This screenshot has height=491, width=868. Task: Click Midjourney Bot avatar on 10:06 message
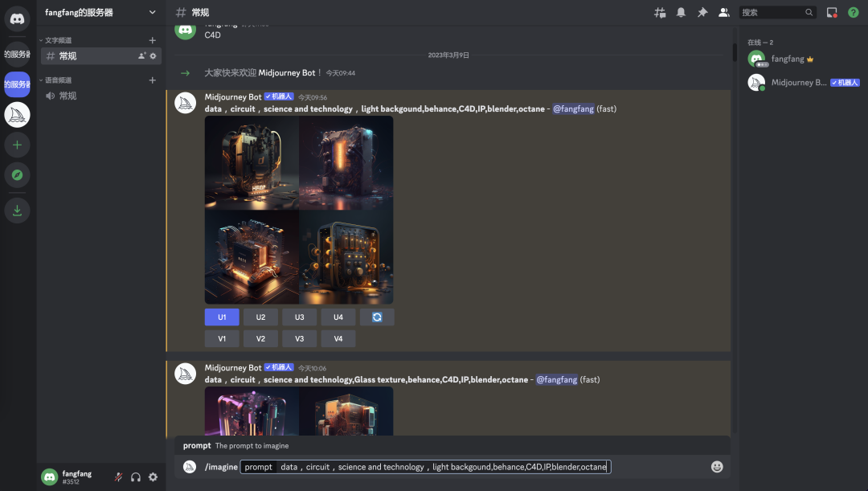click(x=186, y=374)
